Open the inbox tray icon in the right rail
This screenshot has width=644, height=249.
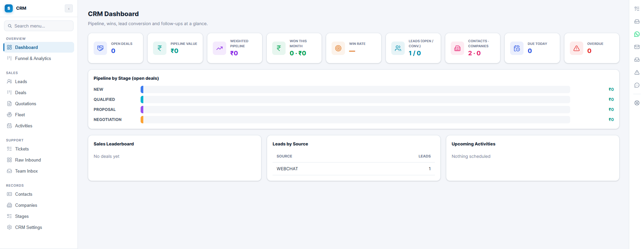click(x=637, y=60)
